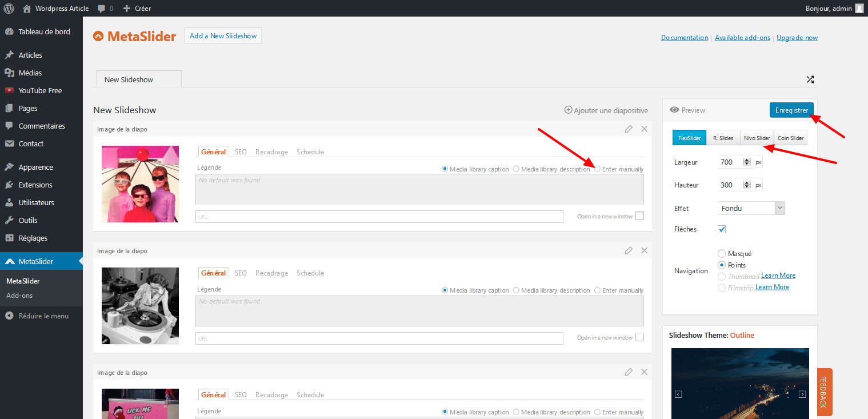Switch to Schedule tab on first slide
The height and width of the screenshot is (419, 868).
point(310,151)
